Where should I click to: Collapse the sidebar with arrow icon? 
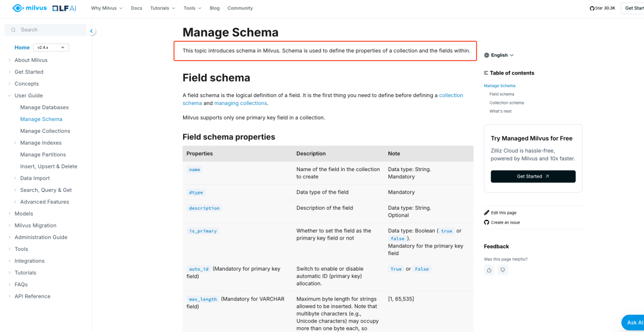(x=92, y=31)
